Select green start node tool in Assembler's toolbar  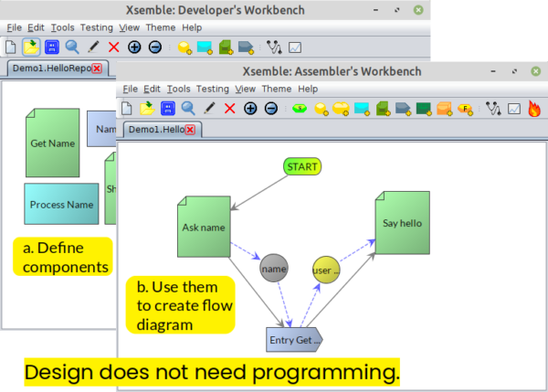[x=300, y=109]
